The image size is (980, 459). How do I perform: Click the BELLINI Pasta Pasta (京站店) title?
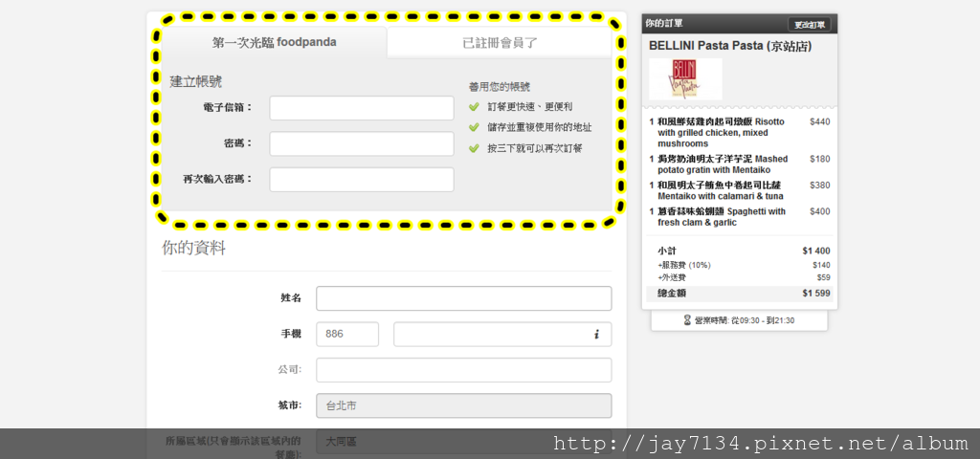point(730,46)
